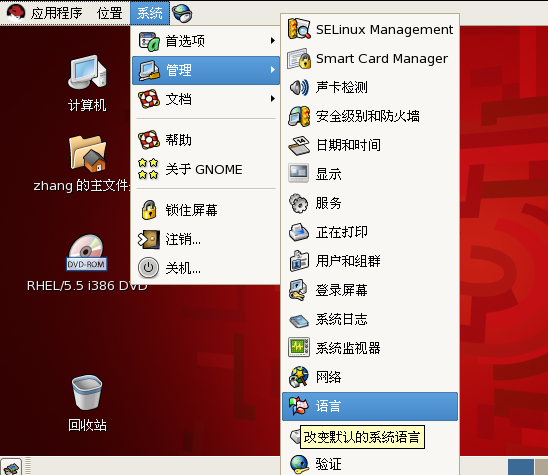Viewport: 548px width, 475px height.
Task: Select the 首选项 preferences icon
Action: [149, 41]
